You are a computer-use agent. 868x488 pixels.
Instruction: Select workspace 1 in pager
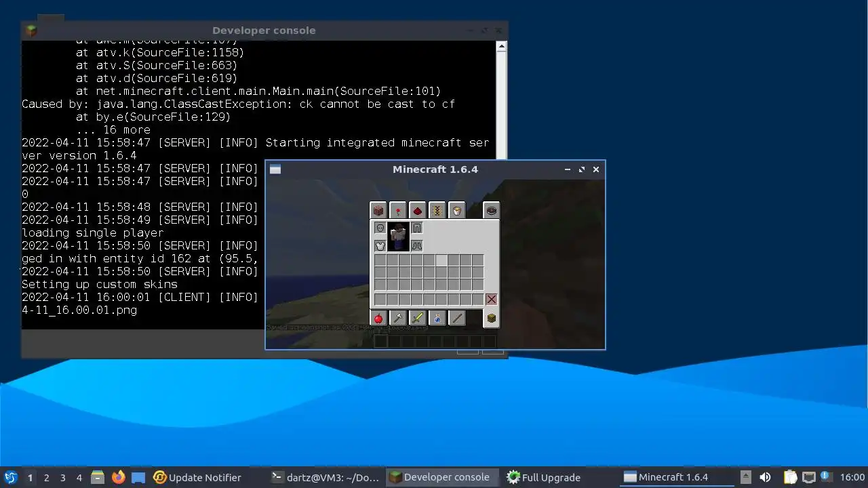30,477
